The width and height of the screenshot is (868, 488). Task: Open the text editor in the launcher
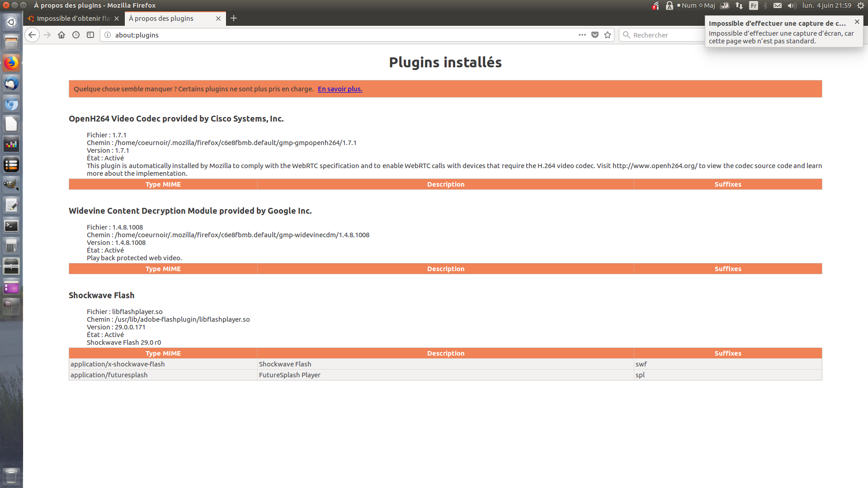11,206
